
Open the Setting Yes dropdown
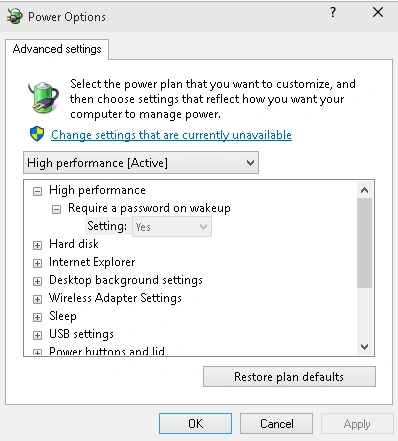coord(172,227)
